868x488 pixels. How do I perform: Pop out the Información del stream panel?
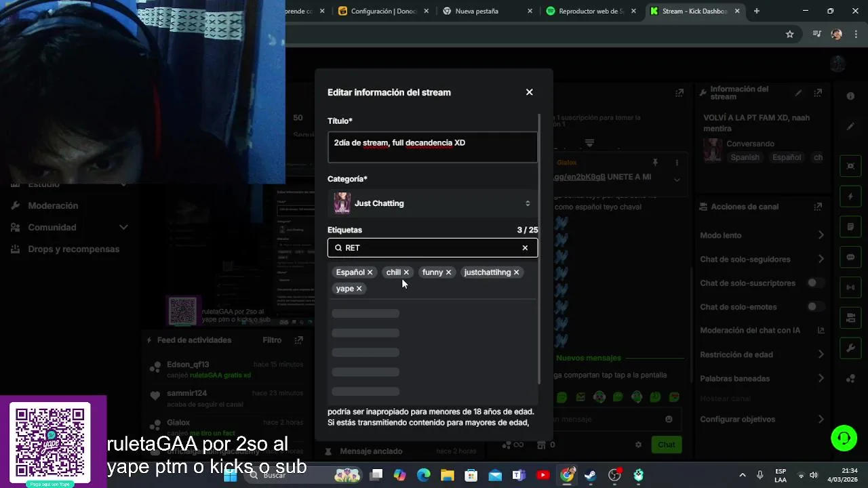click(x=818, y=93)
